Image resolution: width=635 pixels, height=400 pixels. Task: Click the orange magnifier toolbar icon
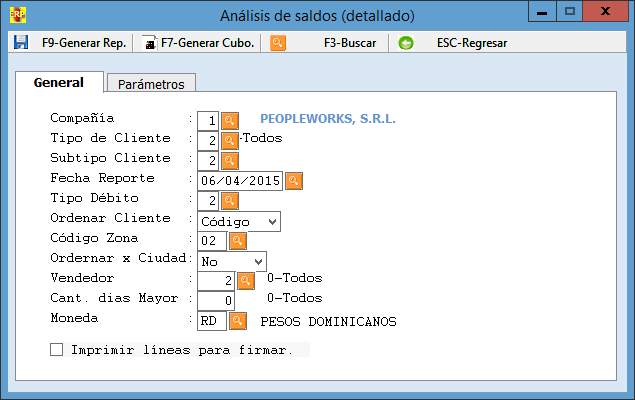(x=278, y=43)
